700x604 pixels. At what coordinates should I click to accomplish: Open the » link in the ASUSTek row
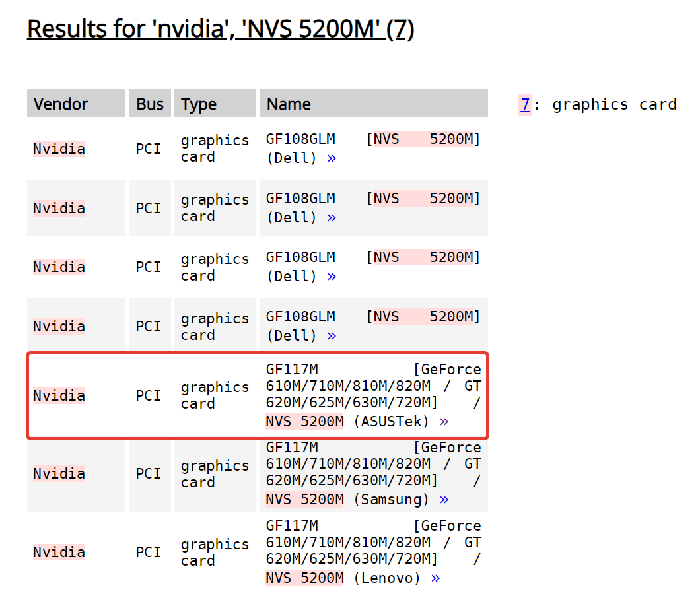(444, 422)
